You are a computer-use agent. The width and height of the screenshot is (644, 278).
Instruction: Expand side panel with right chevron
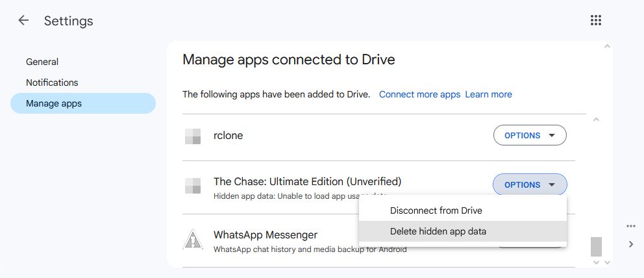tap(631, 244)
